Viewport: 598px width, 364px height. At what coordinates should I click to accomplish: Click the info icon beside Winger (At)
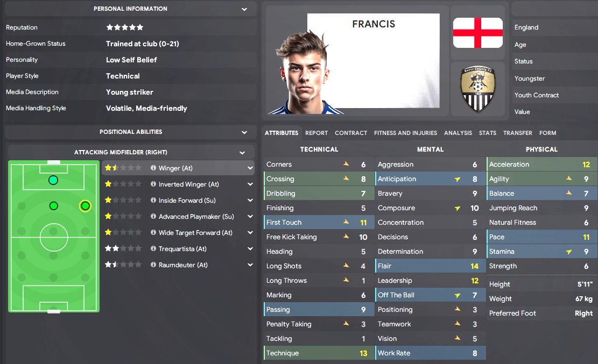pos(153,168)
